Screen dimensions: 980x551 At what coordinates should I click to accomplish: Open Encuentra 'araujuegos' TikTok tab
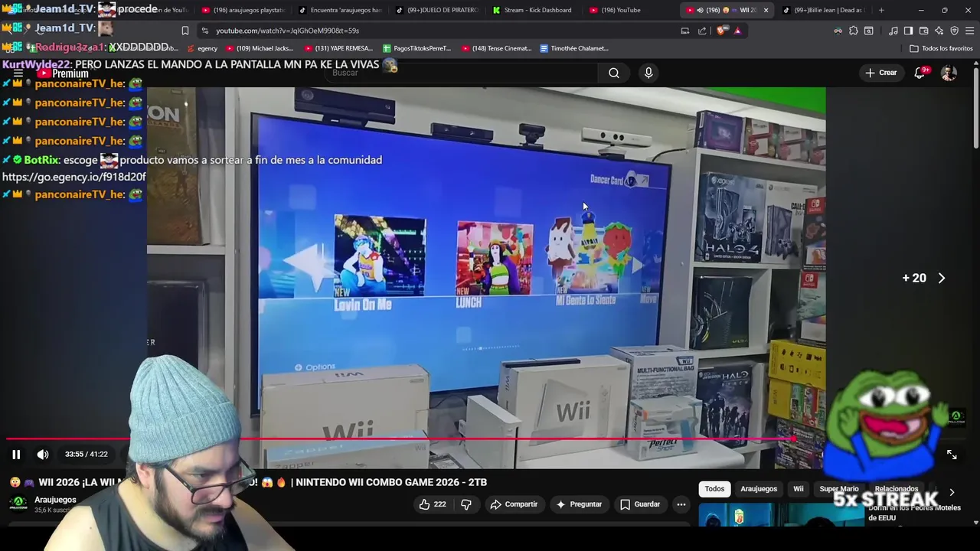pos(340,10)
